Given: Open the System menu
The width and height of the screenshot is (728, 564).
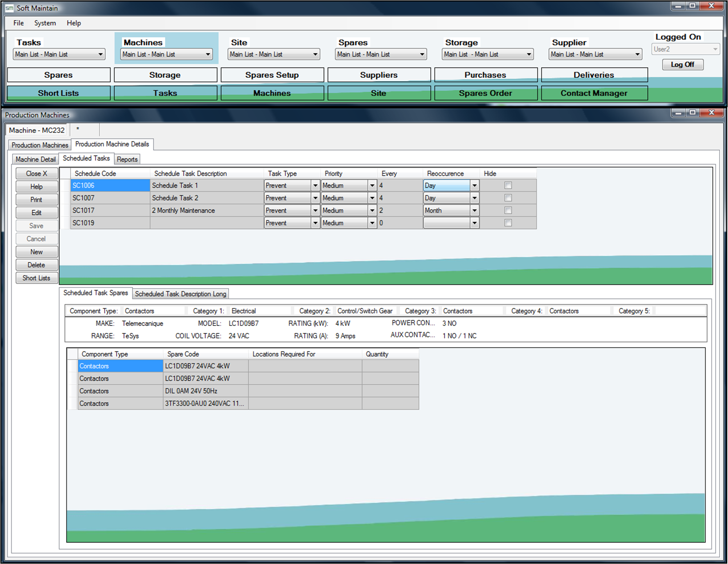Looking at the screenshot, I should [x=45, y=23].
